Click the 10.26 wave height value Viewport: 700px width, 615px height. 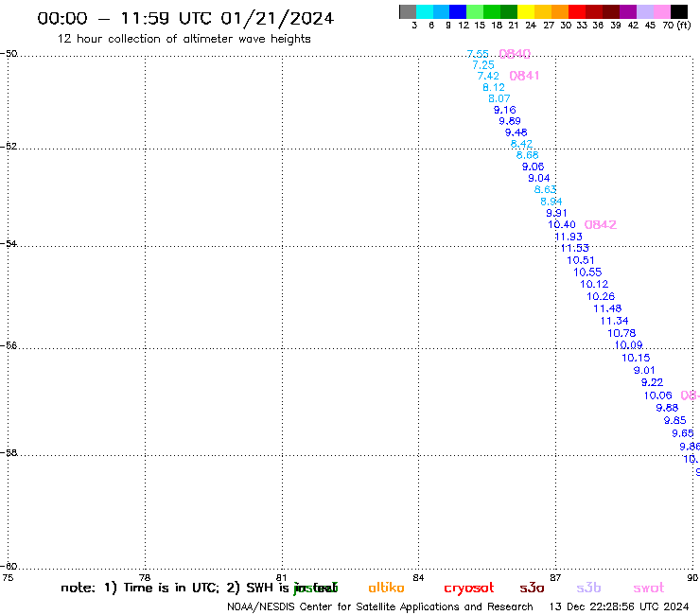(601, 296)
